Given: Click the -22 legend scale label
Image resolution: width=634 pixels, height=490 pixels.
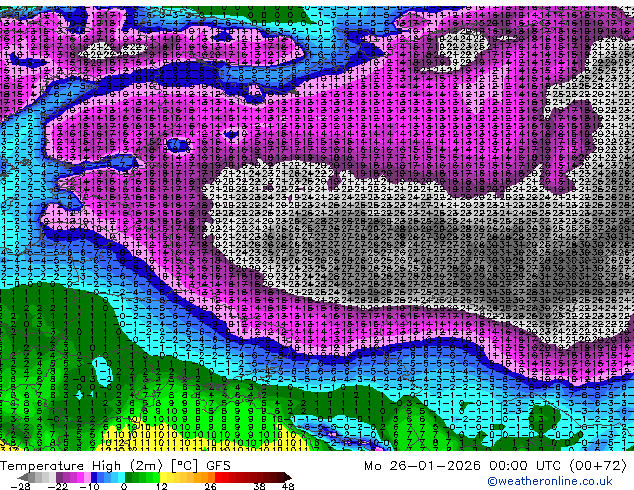Looking at the screenshot, I should 57,486.
